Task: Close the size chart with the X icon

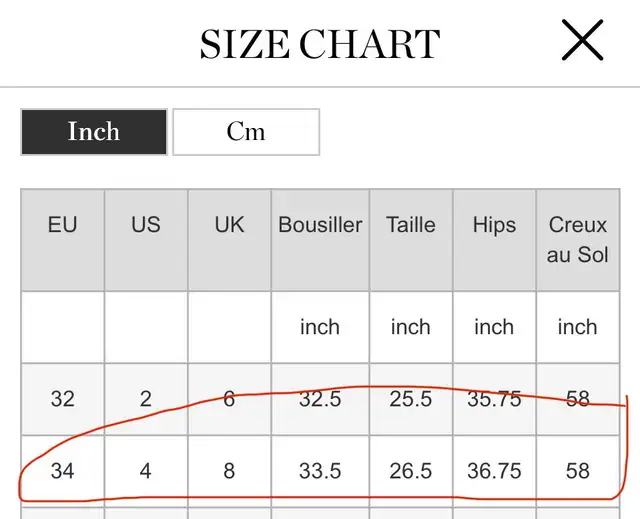Action: tap(582, 40)
